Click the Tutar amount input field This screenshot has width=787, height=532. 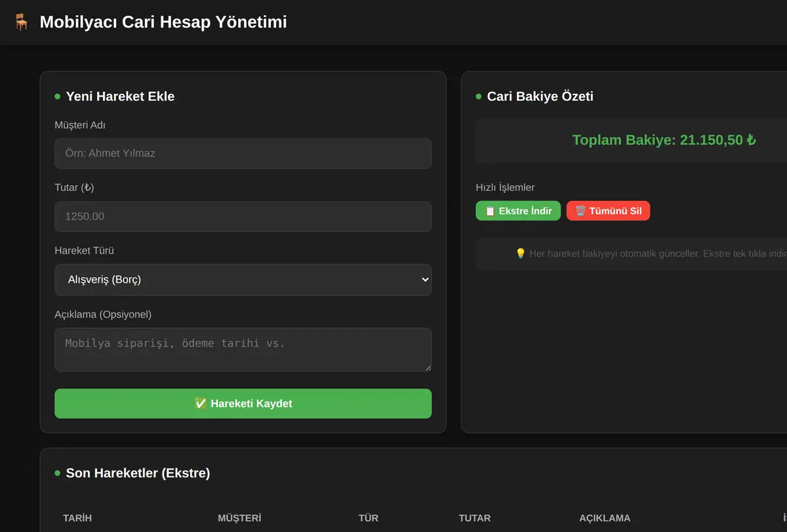coord(243,216)
